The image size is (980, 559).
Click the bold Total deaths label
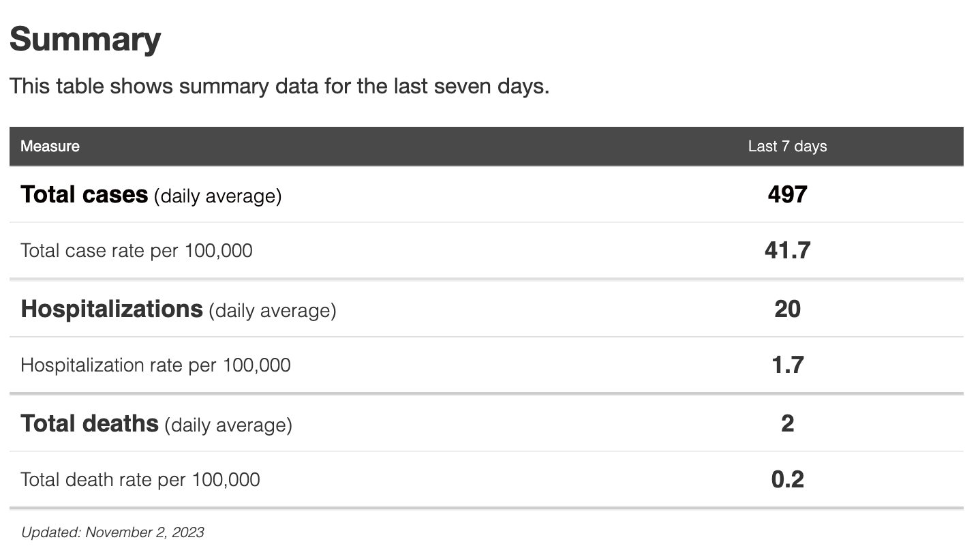[89, 424]
